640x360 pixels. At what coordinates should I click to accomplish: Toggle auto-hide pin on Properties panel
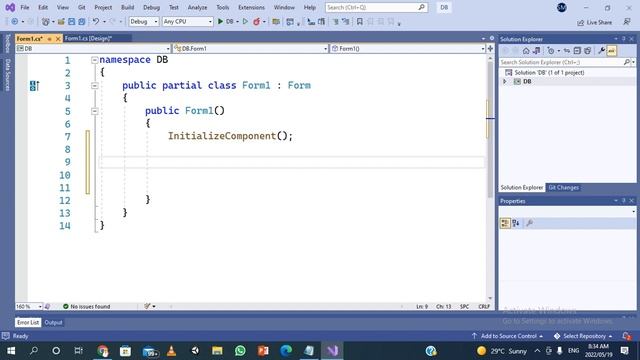624,201
